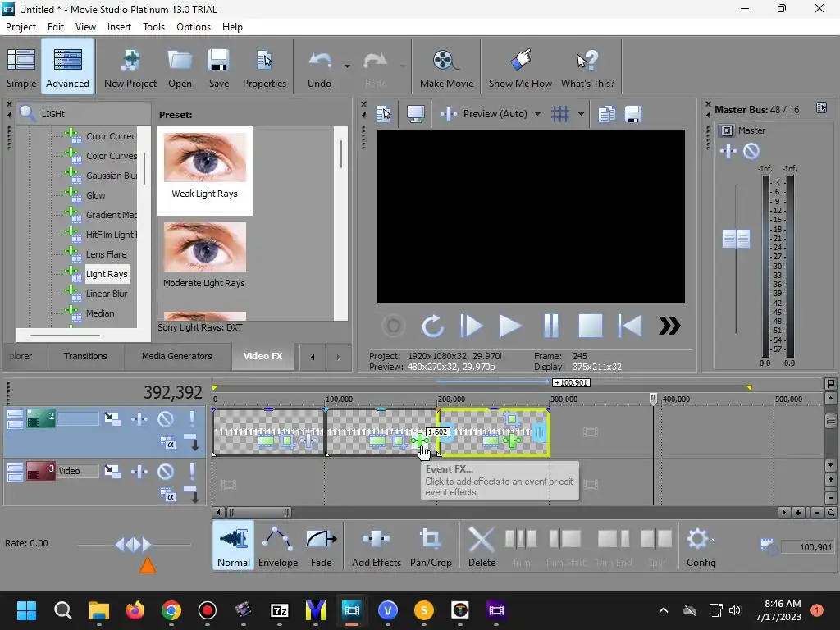Expand the Undo history dropdown arrow
Screen dimensions: 840x630
click(x=347, y=66)
